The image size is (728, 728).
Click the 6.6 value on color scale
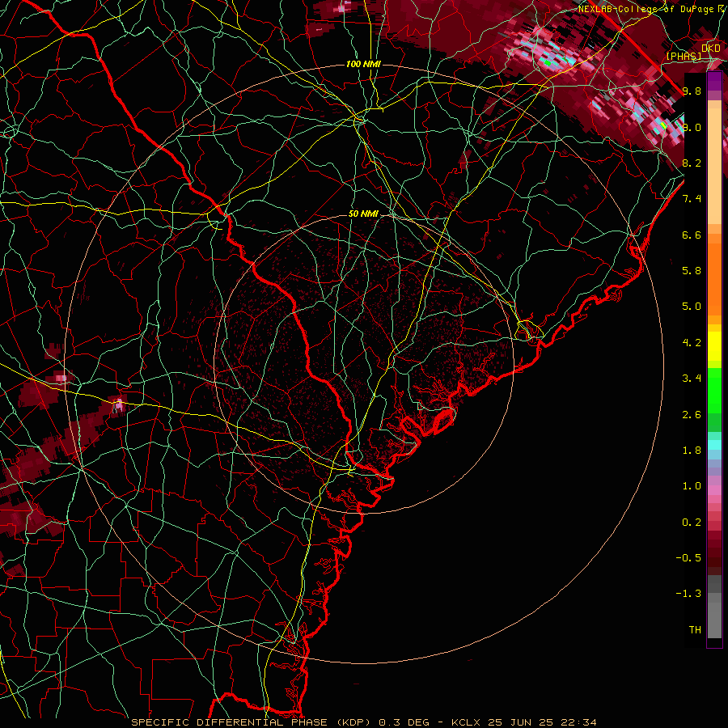[692, 235]
